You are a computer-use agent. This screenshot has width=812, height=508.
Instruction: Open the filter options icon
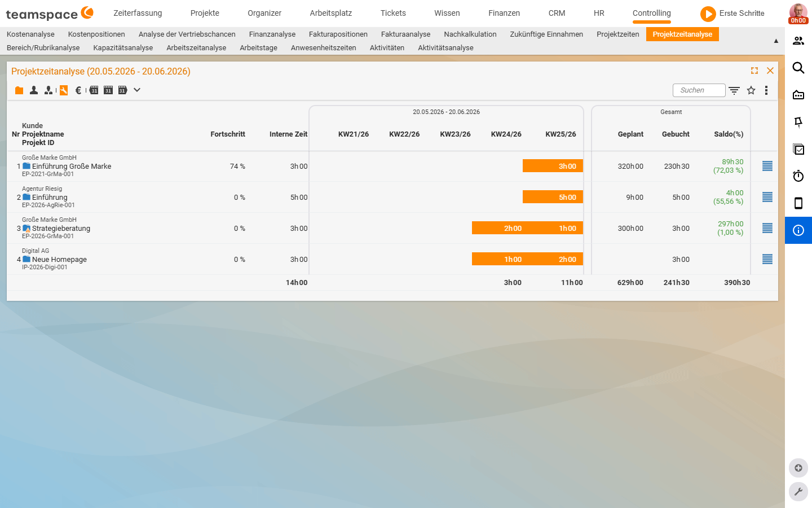coord(734,90)
